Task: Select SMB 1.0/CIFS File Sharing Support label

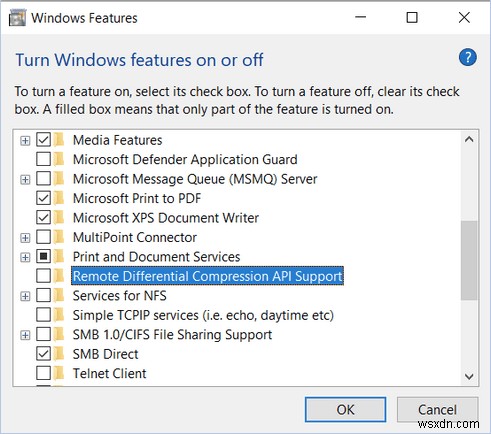Action: coord(172,334)
